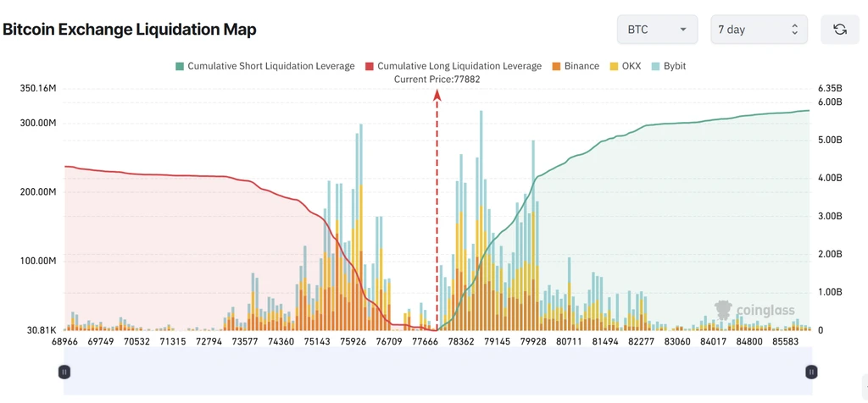Hide the OKX series via legend
Image resolution: width=868 pixels, height=403 pixels.
tap(625, 66)
